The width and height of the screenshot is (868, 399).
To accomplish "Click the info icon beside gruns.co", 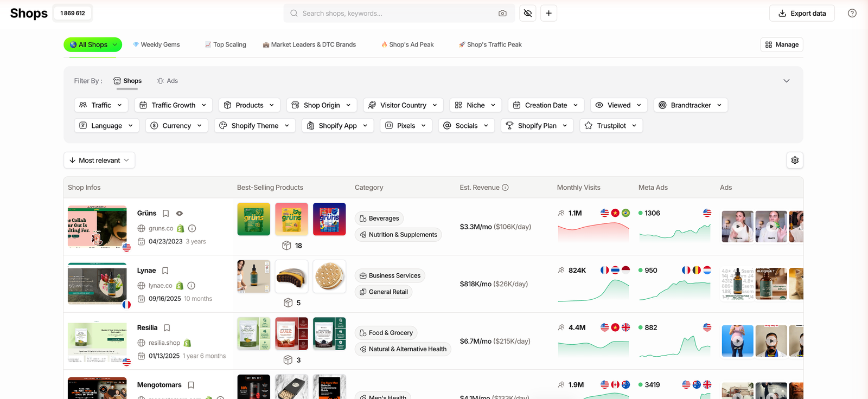I will click(x=192, y=229).
